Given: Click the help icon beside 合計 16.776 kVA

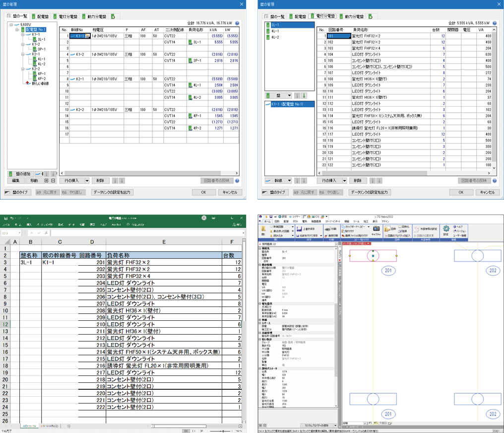Looking at the screenshot, I should pyautogui.click(x=237, y=23).
